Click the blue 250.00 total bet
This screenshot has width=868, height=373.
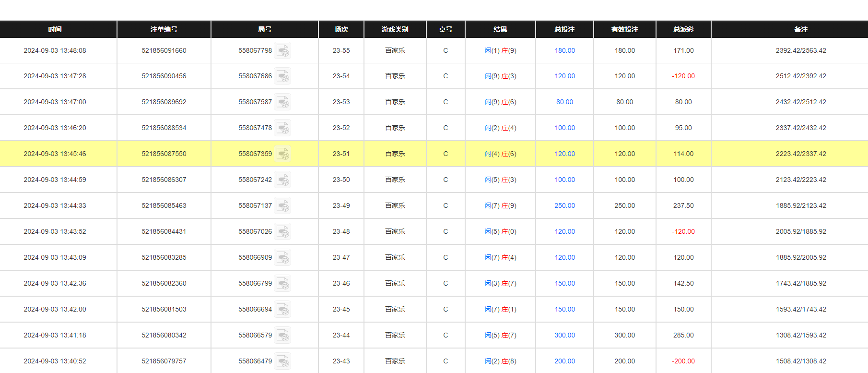(x=564, y=205)
